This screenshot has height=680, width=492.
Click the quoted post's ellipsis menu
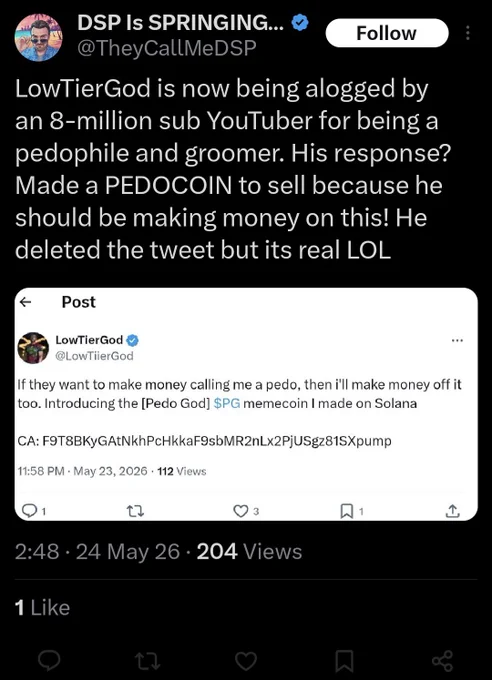coord(457,340)
